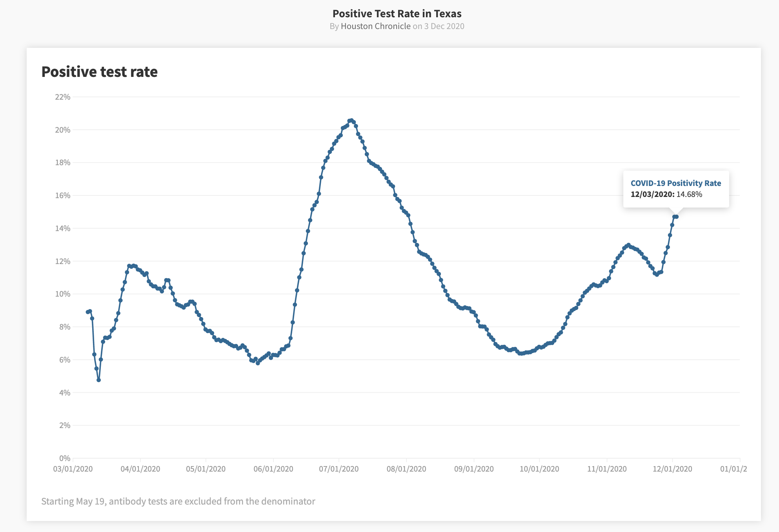Click the antibody tests footnote text
This screenshot has height=532, width=779.
(178, 501)
